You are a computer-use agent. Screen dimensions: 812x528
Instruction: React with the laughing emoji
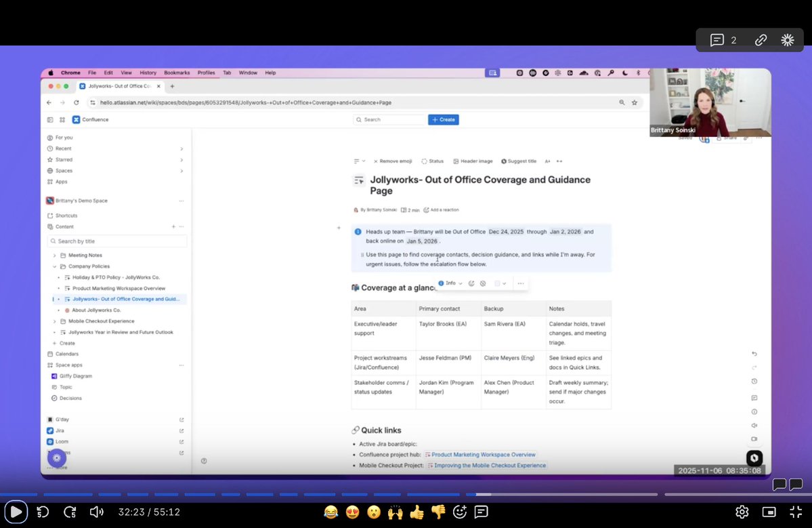[x=331, y=512]
